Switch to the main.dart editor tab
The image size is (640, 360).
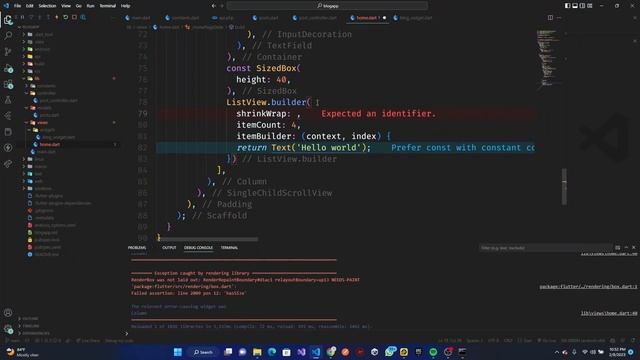[138, 18]
